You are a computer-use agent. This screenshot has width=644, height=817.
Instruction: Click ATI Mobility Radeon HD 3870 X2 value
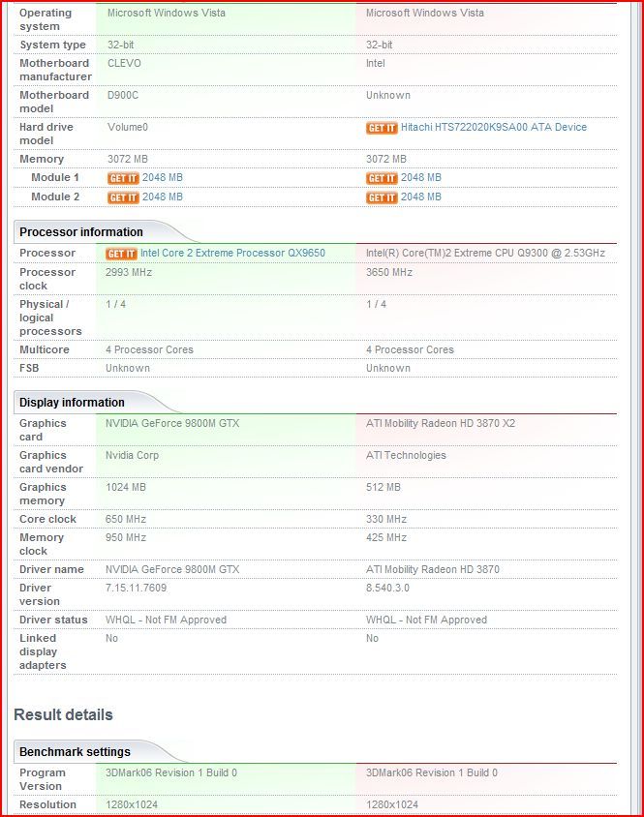point(440,423)
